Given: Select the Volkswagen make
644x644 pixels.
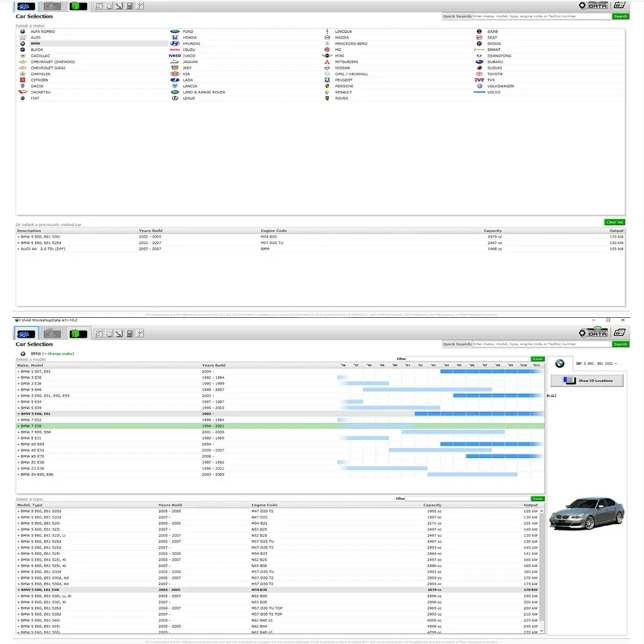Looking at the screenshot, I should point(500,86).
